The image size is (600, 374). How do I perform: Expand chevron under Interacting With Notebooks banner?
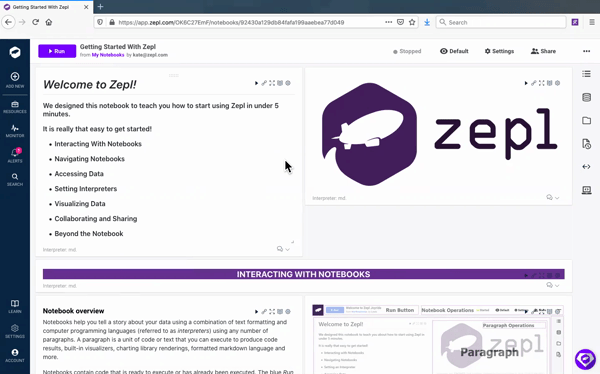tap(557, 286)
